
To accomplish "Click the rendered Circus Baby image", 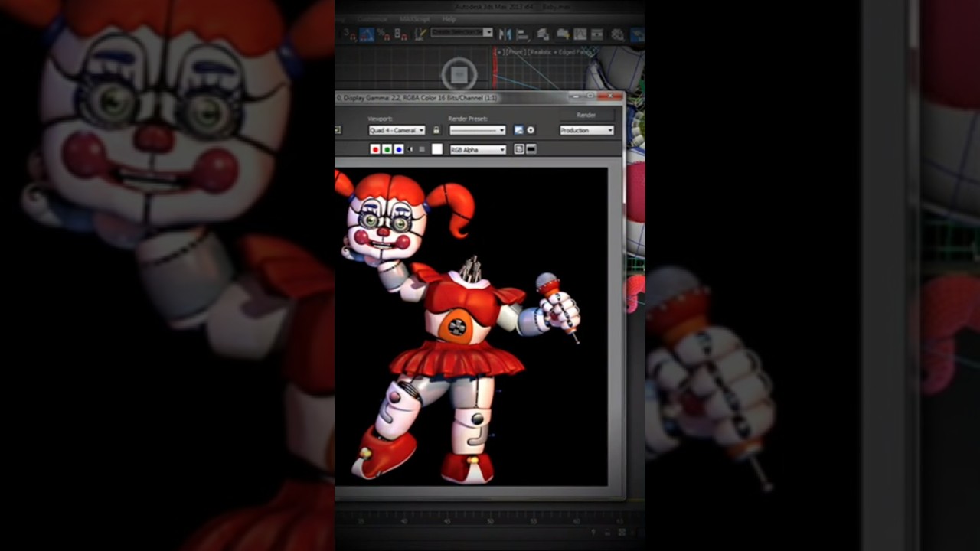I will pyautogui.click(x=471, y=327).
